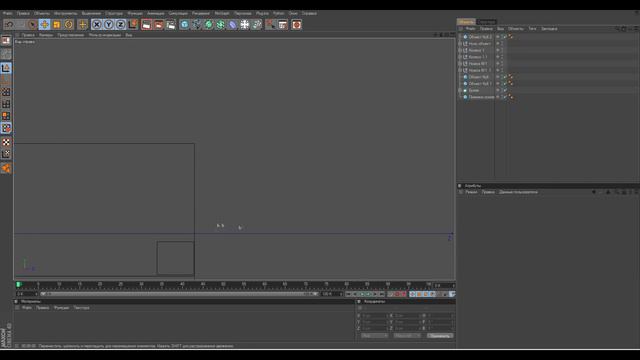
Task: Render to the Picture Viewer
Action: click(x=158, y=24)
